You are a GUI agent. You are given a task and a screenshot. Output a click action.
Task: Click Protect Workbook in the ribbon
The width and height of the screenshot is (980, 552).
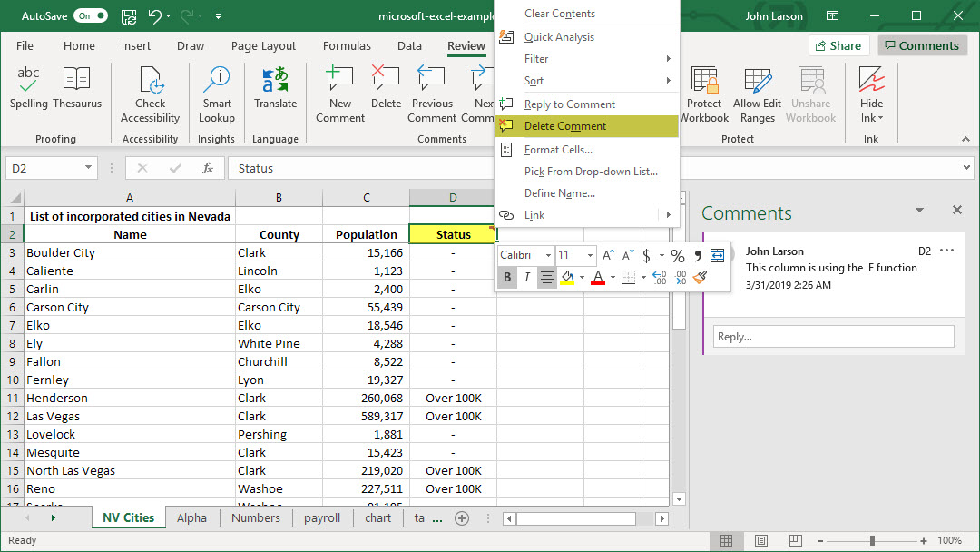[704, 94]
